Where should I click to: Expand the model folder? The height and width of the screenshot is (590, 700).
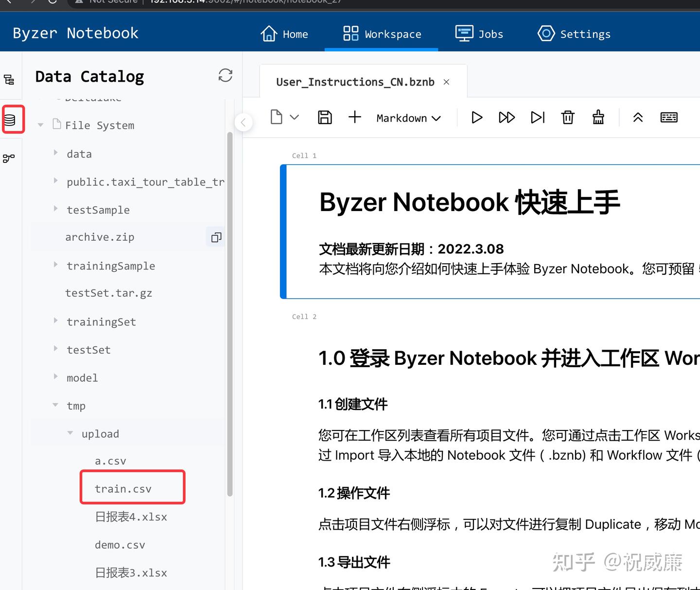(55, 376)
